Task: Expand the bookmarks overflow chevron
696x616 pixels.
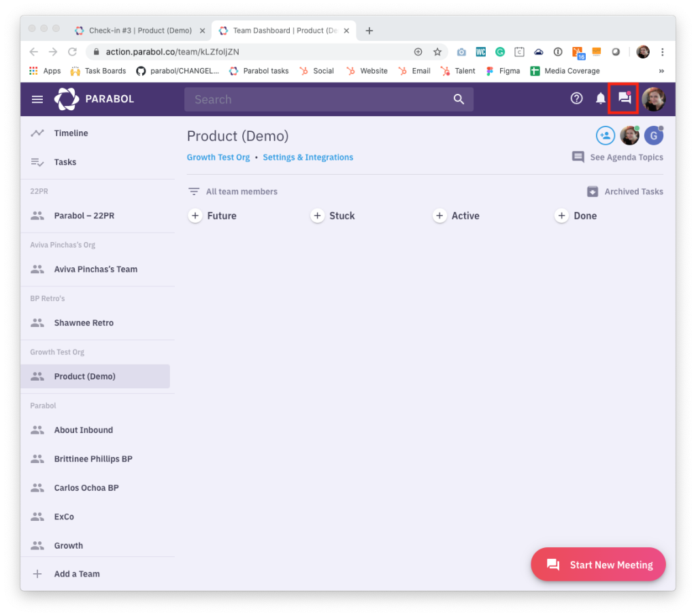Action: (x=661, y=71)
